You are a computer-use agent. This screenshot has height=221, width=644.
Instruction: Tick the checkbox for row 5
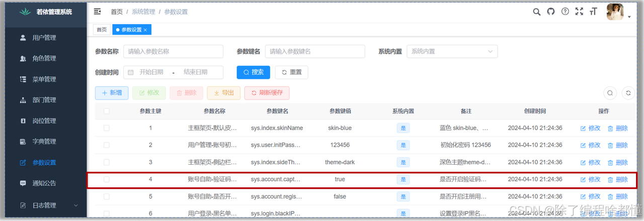pyautogui.click(x=106, y=196)
